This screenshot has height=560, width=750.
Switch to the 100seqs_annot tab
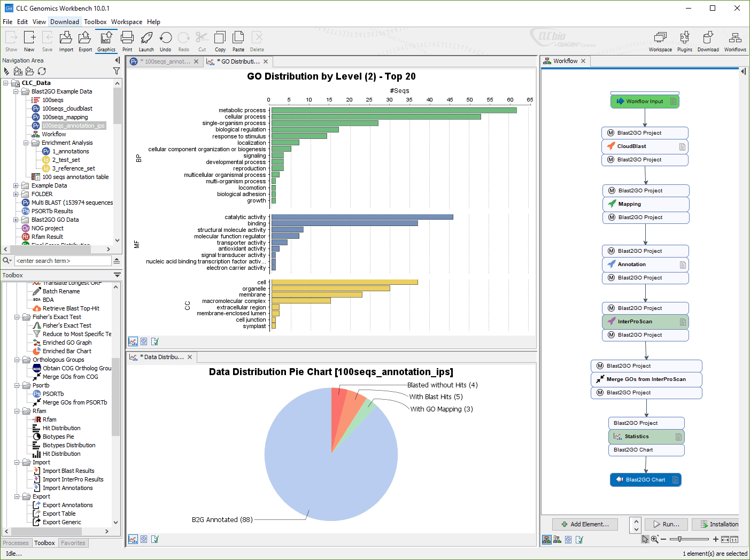[x=165, y=61]
